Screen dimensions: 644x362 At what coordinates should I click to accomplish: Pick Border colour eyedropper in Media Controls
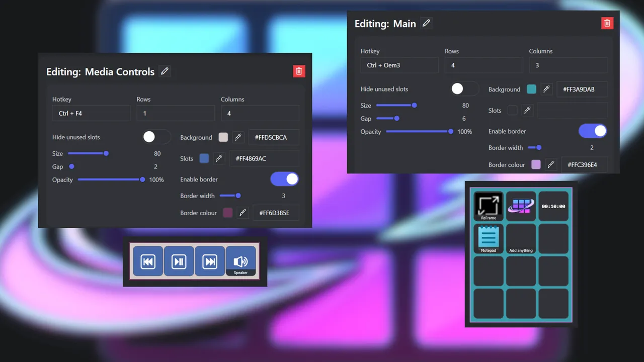243,213
